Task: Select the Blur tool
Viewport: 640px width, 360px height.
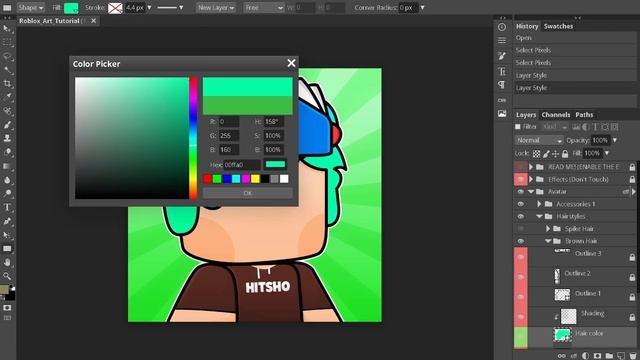Action: click(x=7, y=180)
